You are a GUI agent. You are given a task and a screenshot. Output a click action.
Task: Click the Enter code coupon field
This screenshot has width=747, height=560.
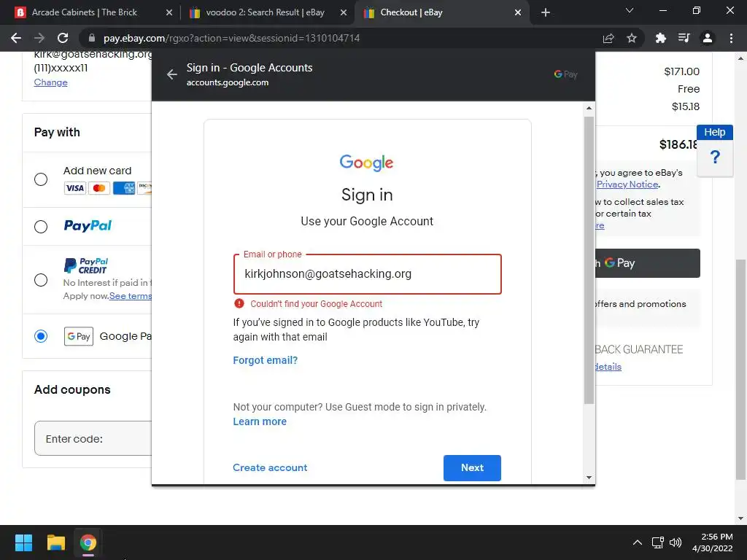coord(93,438)
